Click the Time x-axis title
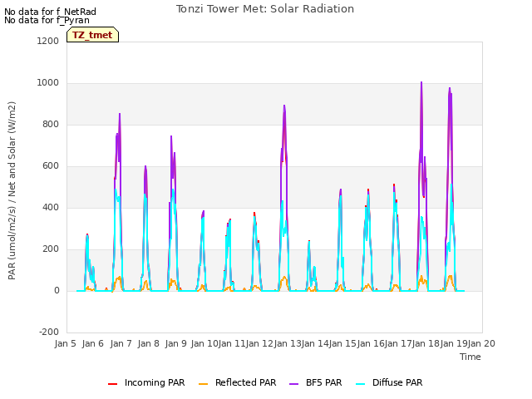The width and height of the screenshot is (532, 399). pos(470,357)
